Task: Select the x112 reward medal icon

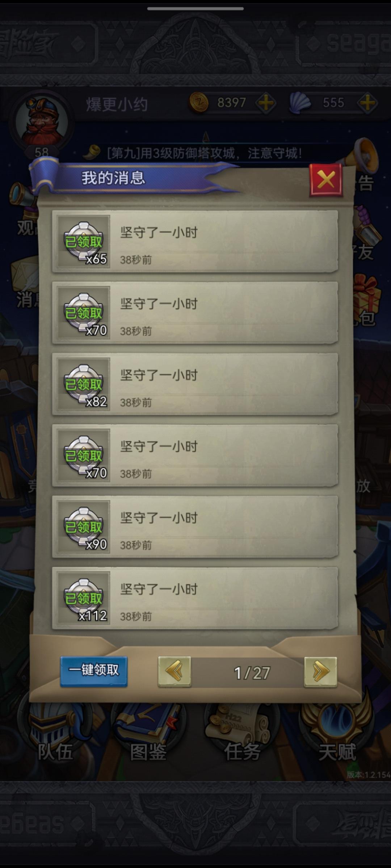Action: pos(84,598)
